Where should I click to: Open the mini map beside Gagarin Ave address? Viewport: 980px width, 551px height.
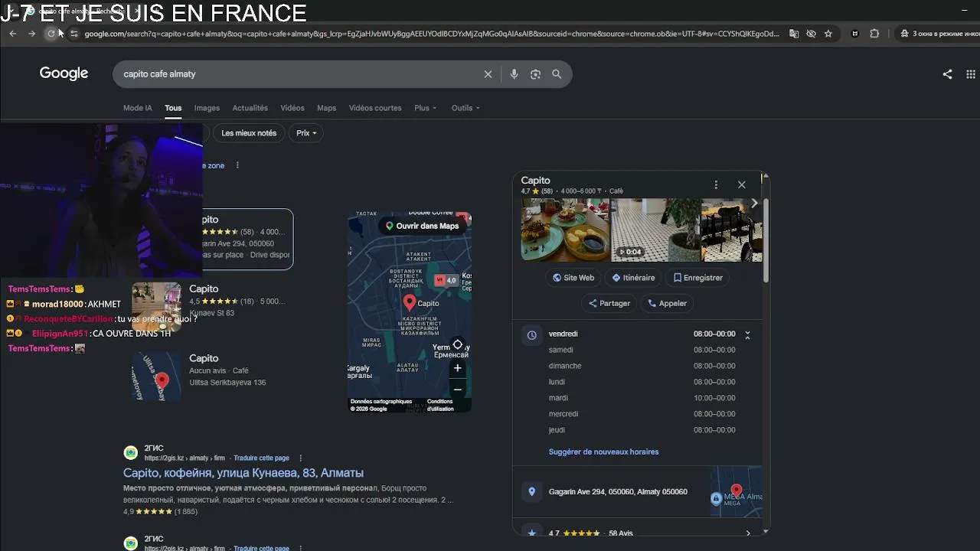pos(736,492)
